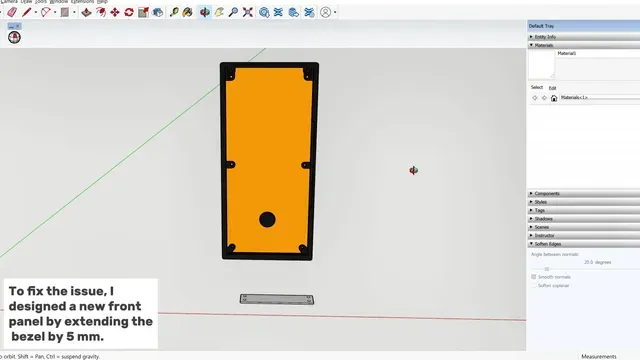Click the Default Tray title bar
This screenshot has height=360, width=640.
[x=584, y=26]
